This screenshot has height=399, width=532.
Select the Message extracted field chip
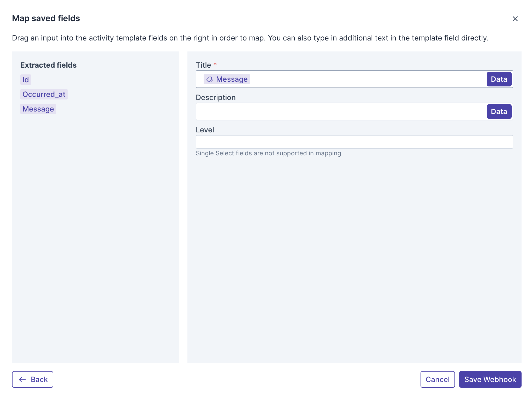pyautogui.click(x=38, y=109)
